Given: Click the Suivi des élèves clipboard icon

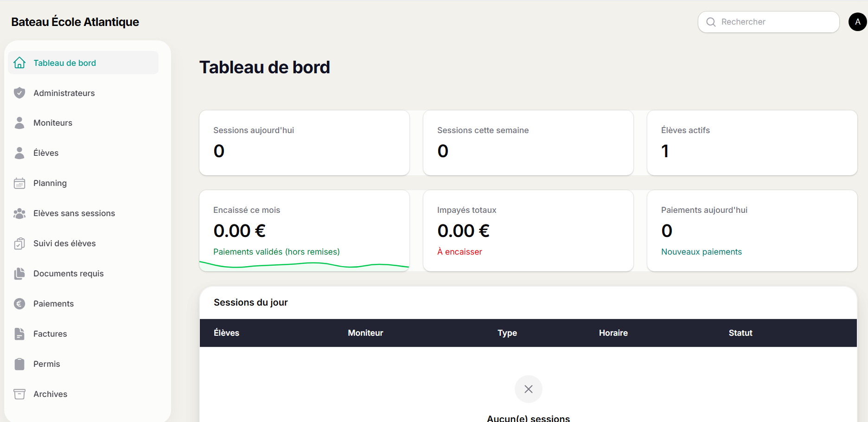Looking at the screenshot, I should coord(19,243).
